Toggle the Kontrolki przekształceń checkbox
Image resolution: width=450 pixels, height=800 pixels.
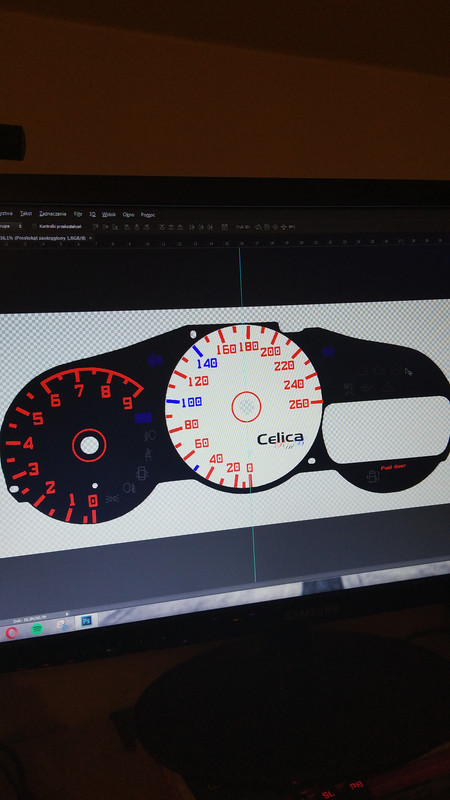point(34,226)
